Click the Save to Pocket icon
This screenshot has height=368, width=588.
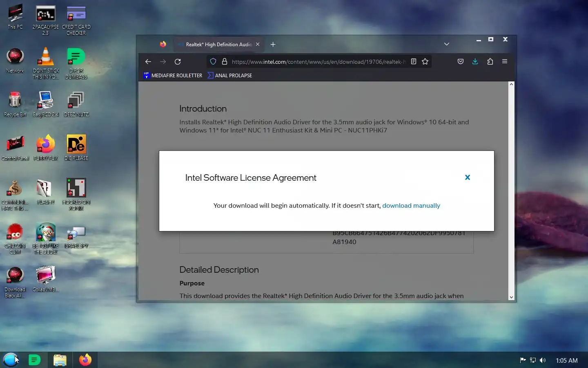click(461, 62)
